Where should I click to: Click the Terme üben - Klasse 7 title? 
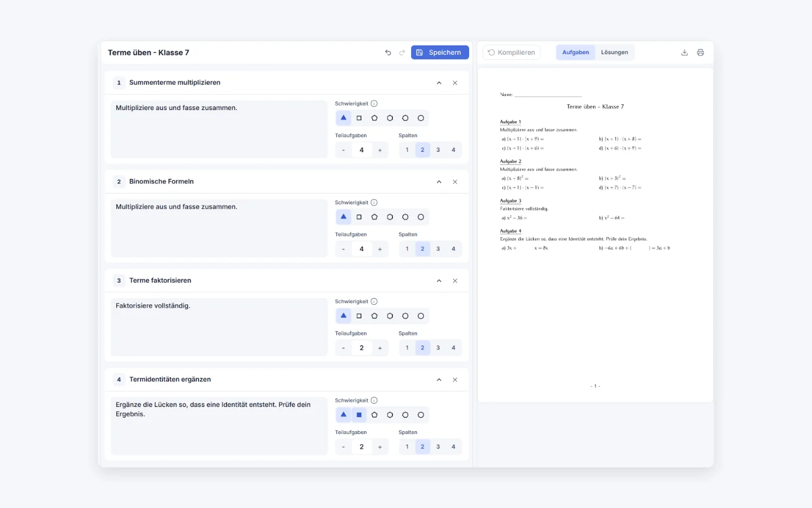tap(149, 52)
